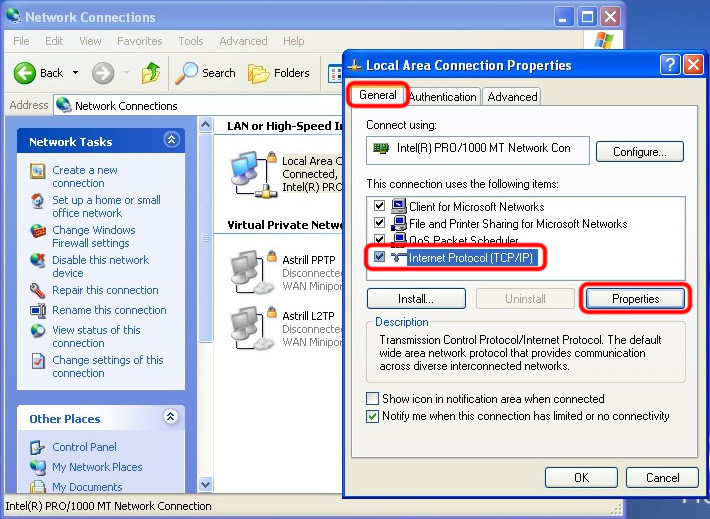Uncheck Client for Microsoft Networks

coord(379,206)
